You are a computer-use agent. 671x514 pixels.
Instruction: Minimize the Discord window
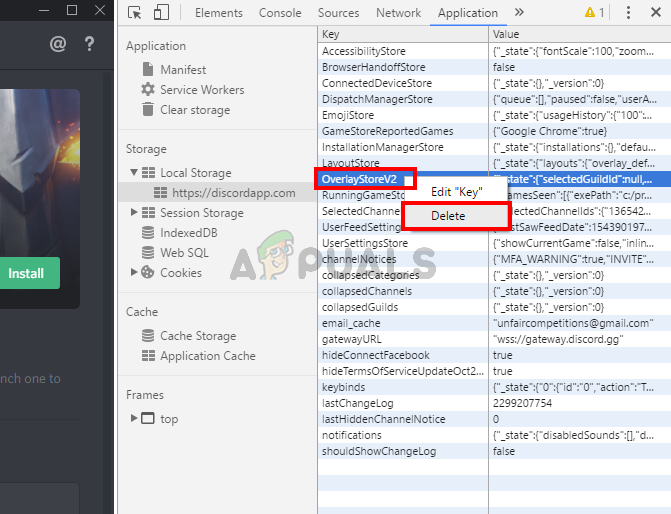pos(44,10)
